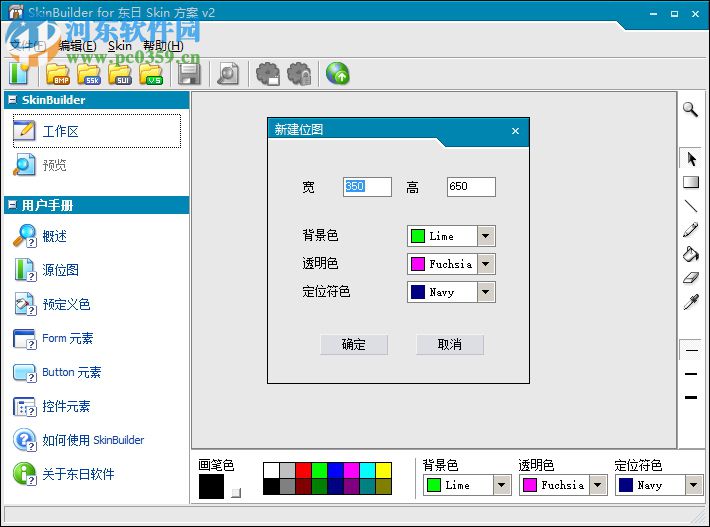Viewport: 710px width, 527px height.
Task: Open VS folder toolbar icon
Action: click(x=151, y=74)
